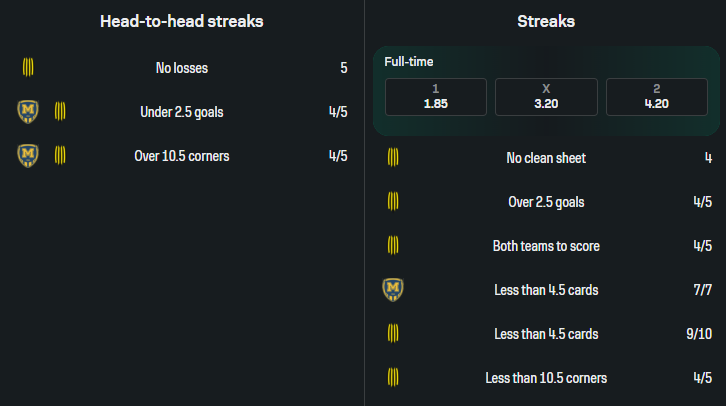Click the shield crest beside 7/7 cards streak
Screen dimensions: 726x406
393,289
